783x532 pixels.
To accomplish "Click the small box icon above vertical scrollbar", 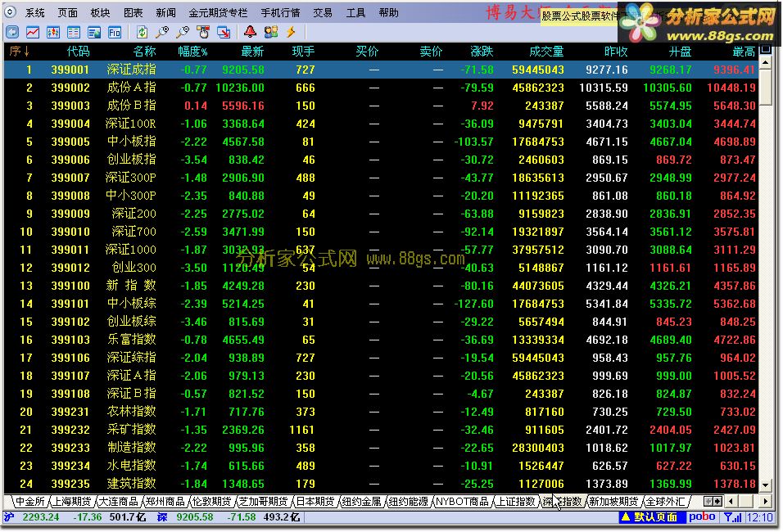I will point(765,49).
